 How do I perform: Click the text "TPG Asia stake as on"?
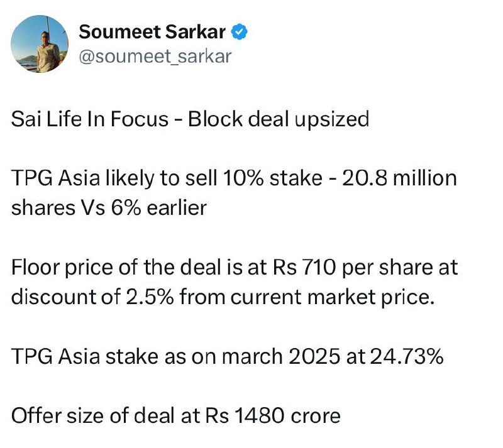point(114,357)
